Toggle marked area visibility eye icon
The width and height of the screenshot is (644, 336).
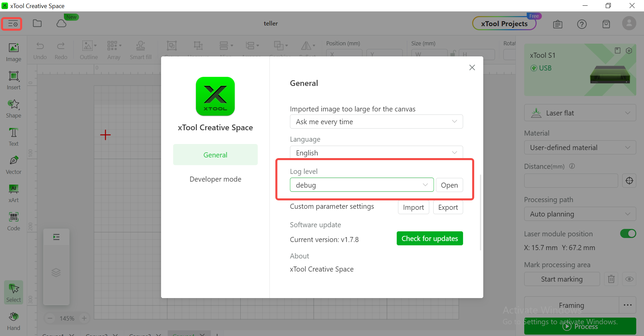(x=629, y=279)
